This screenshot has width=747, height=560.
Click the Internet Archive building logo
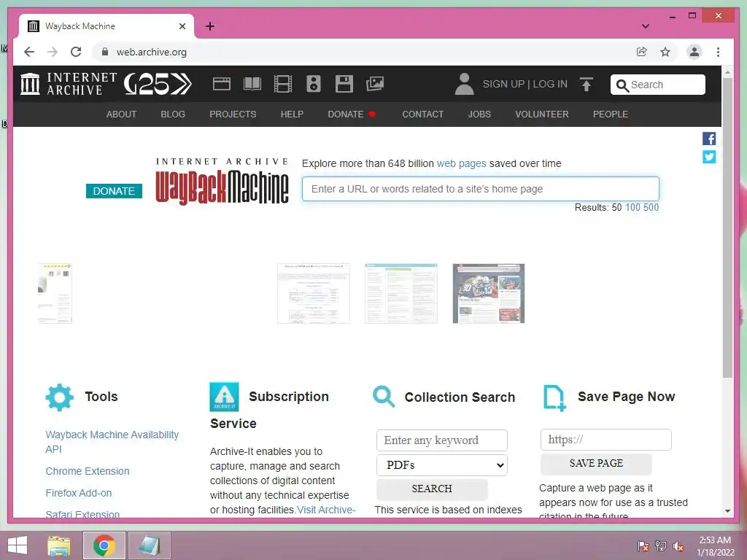(x=30, y=84)
